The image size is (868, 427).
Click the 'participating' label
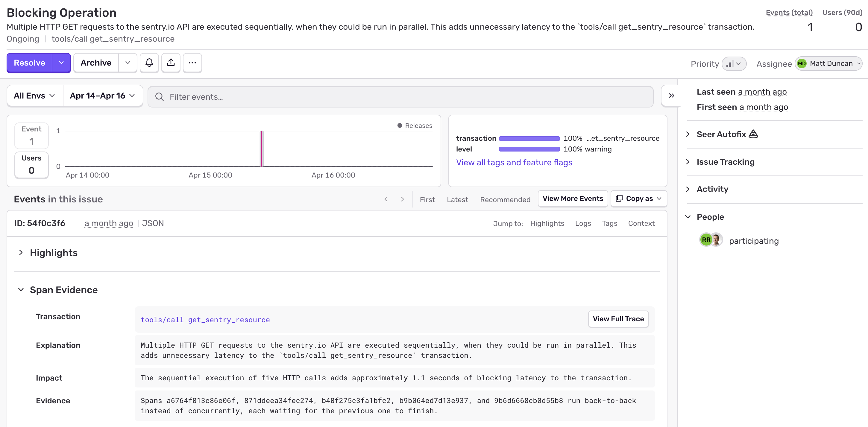click(754, 241)
